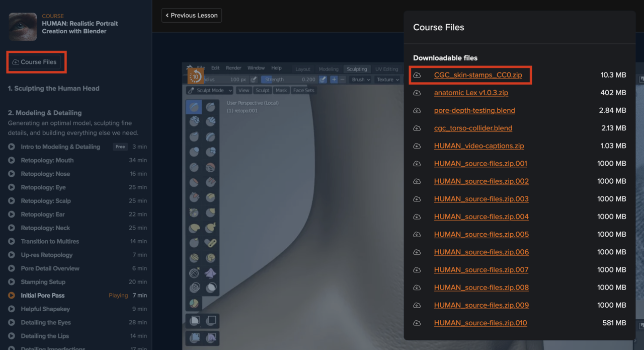The image size is (644, 350).
Task: Open the Pore Detail Overview lesson
Action: coord(50,268)
